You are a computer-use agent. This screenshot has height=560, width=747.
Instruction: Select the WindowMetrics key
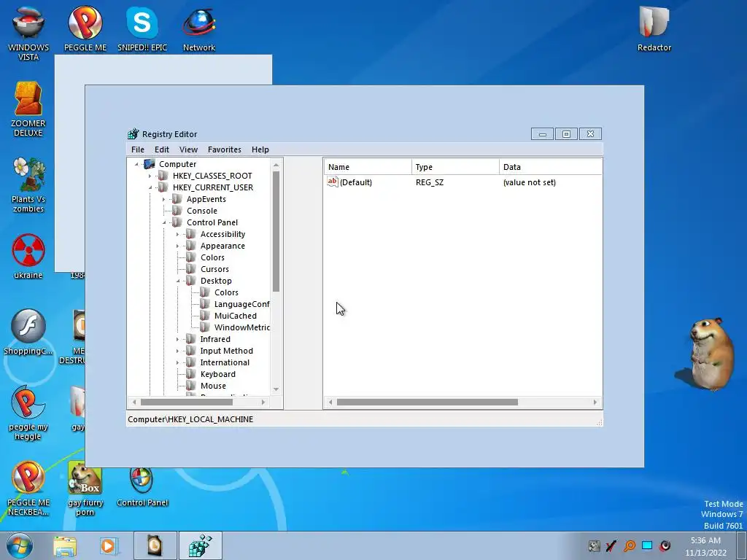tap(242, 327)
